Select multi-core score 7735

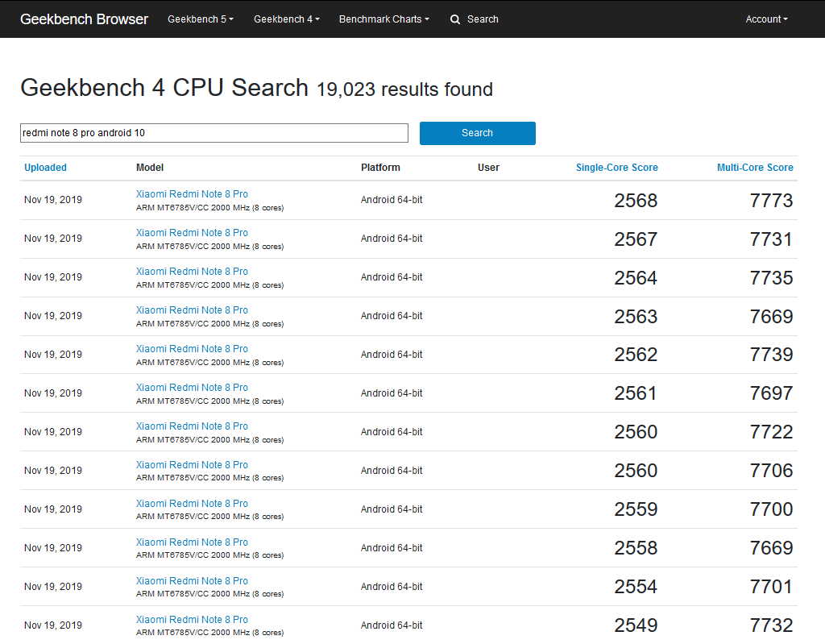[x=771, y=278]
